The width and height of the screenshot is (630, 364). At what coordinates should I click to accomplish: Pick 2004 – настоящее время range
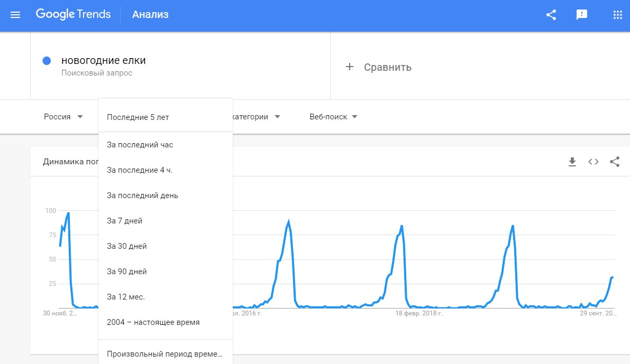[x=153, y=322]
